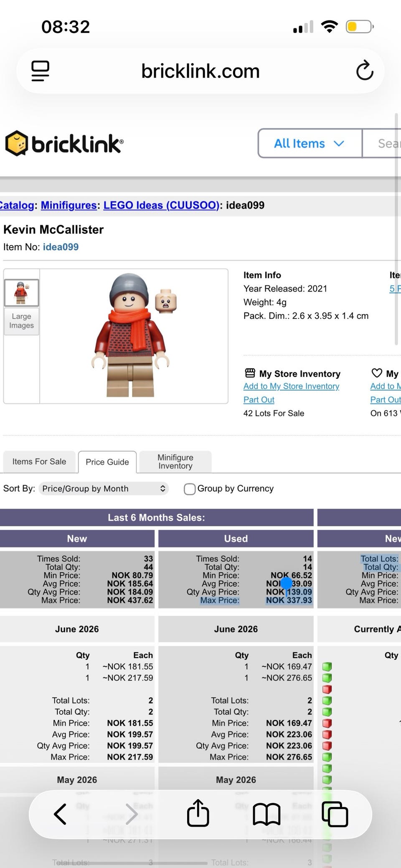Click the Kevin McCallister title

click(x=53, y=229)
